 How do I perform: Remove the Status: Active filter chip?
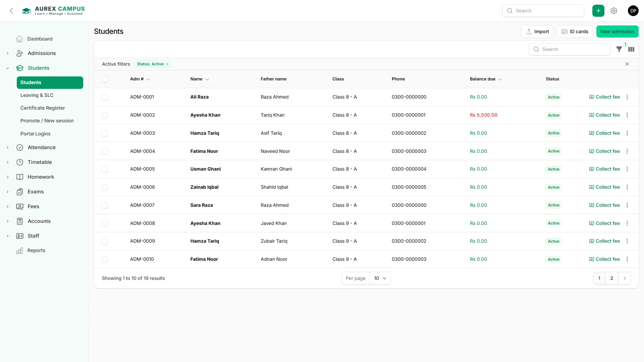click(167, 64)
